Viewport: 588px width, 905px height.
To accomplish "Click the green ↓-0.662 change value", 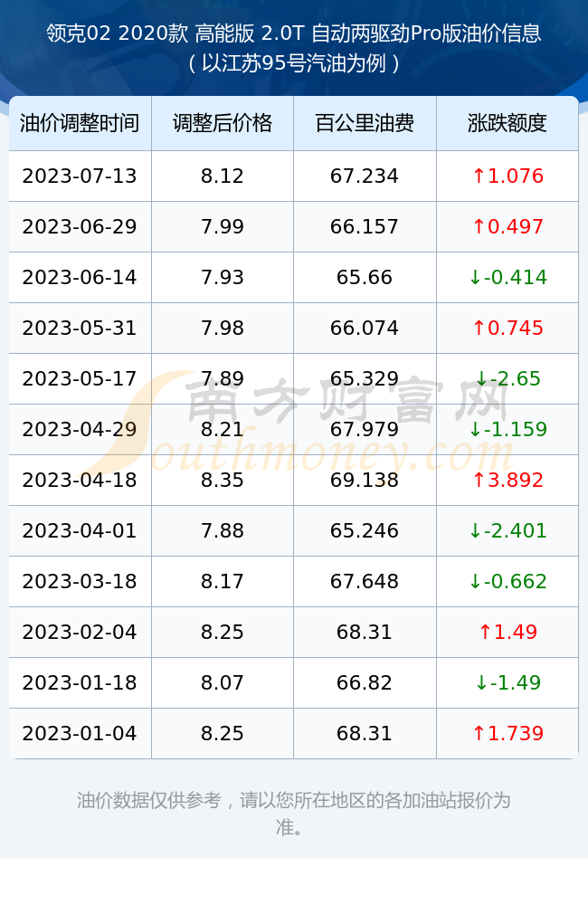I will 507,581.
